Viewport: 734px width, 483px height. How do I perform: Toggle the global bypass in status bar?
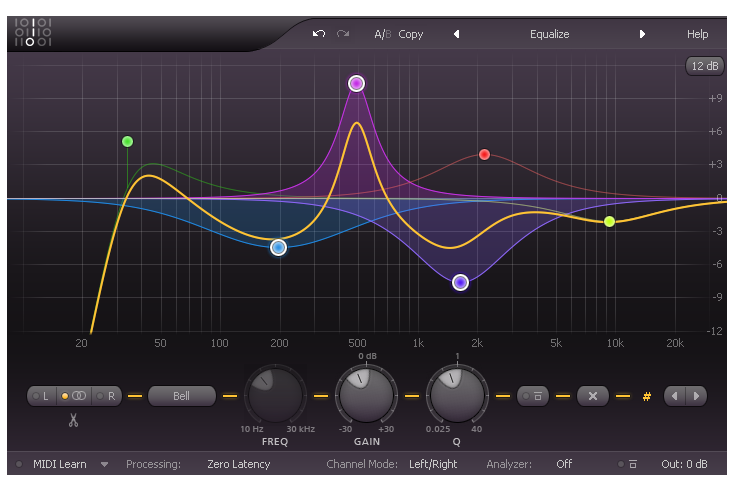click(x=627, y=464)
